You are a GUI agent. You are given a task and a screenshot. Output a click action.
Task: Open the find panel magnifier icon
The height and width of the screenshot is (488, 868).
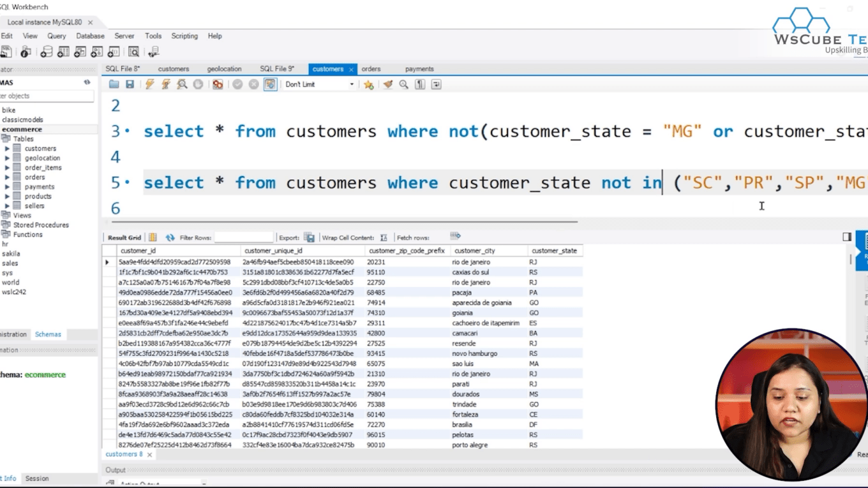pos(403,84)
